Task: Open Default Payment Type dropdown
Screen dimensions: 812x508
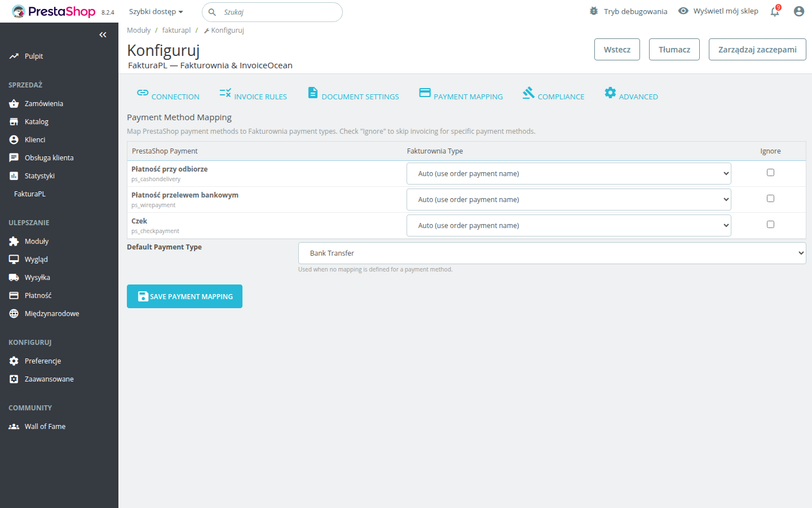Action: pos(551,253)
